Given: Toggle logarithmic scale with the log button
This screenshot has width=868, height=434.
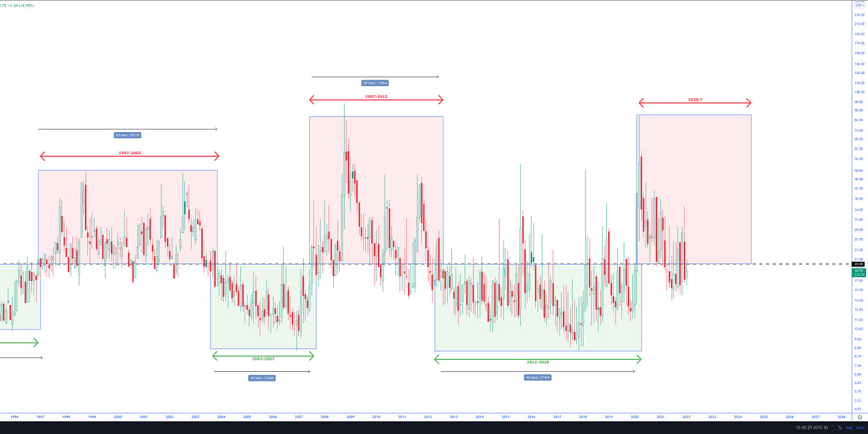Looking at the screenshot, I should tap(849, 427).
